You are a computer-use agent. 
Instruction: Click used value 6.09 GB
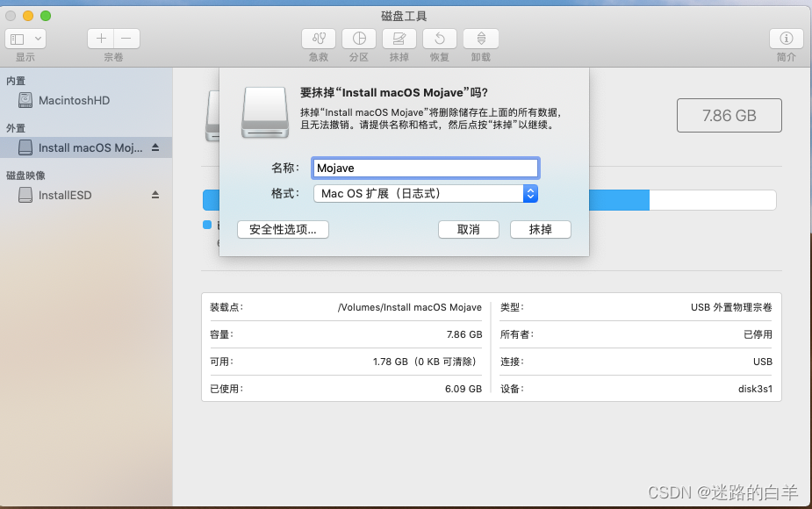[463, 389]
